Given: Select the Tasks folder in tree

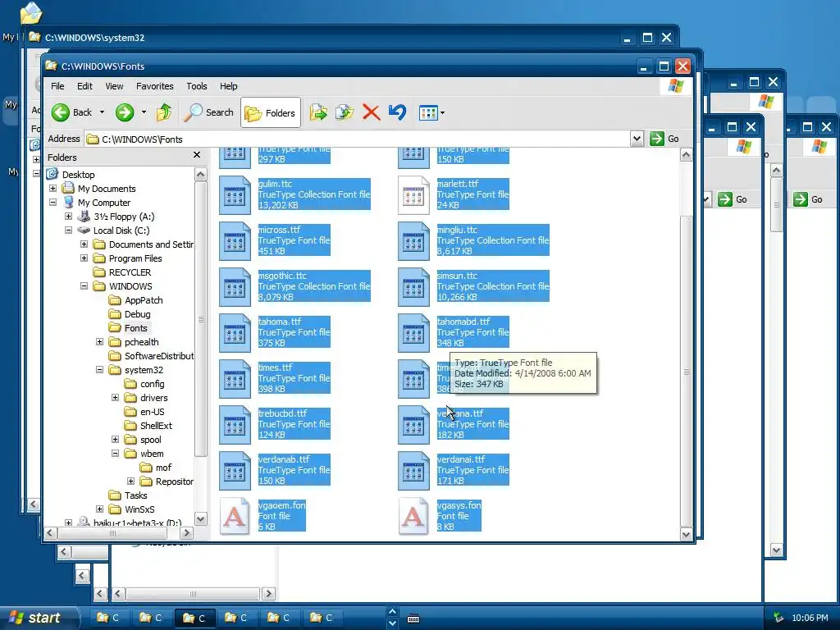Looking at the screenshot, I should click(x=135, y=495).
